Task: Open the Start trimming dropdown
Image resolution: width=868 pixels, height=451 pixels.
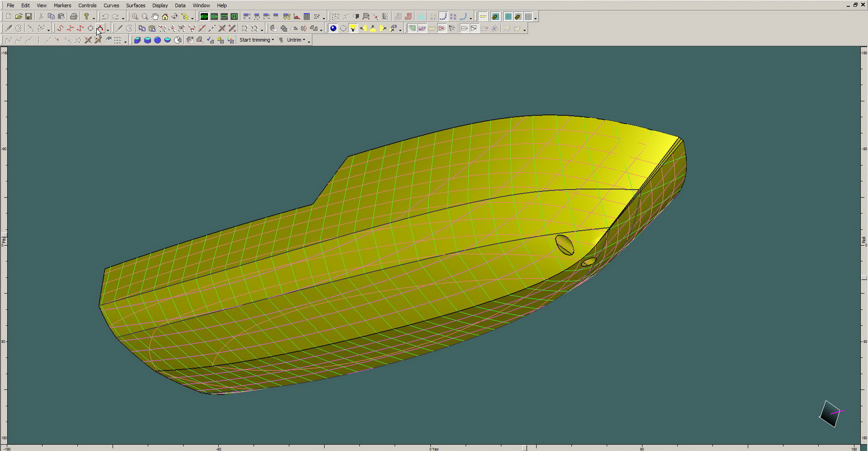Action: coord(257,40)
